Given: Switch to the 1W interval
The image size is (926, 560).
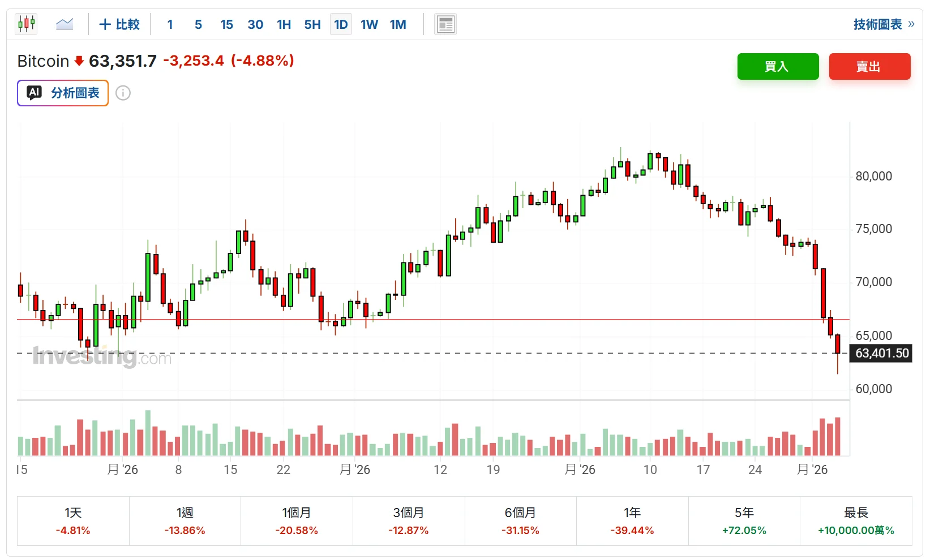Looking at the screenshot, I should pyautogui.click(x=369, y=24).
